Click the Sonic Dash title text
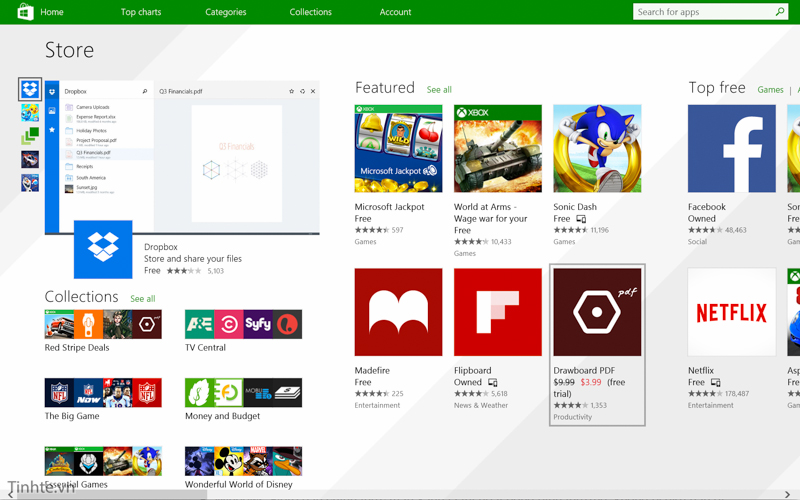Viewport: 800px width, 500px height. (575, 207)
